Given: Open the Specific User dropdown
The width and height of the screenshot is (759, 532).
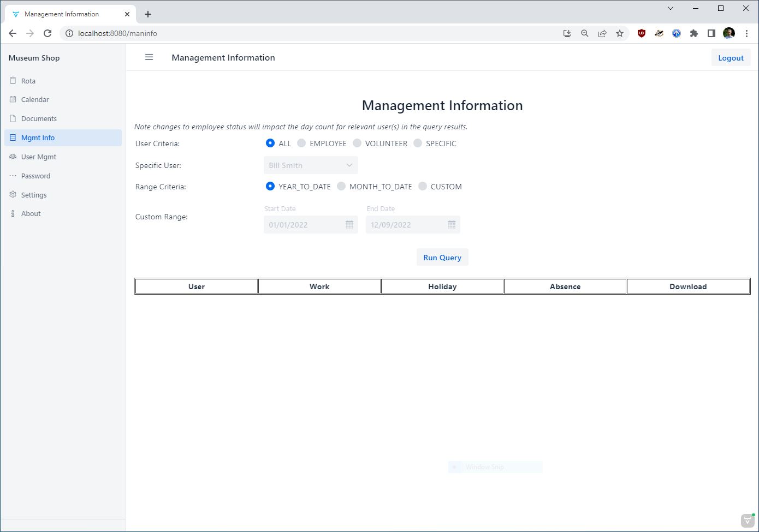Looking at the screenshot, I should [311, 165].
